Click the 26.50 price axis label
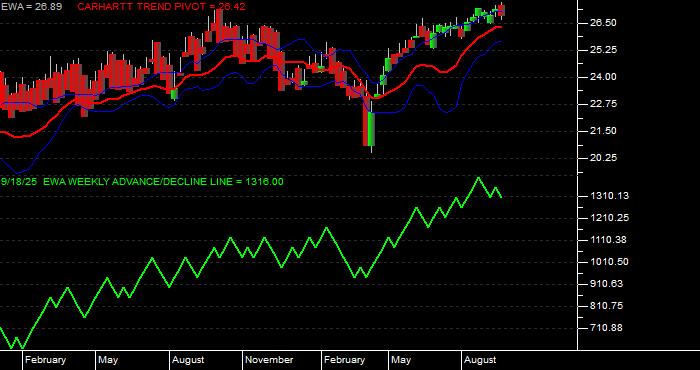Viewport: 700px width, 370px height. (603, 23)
